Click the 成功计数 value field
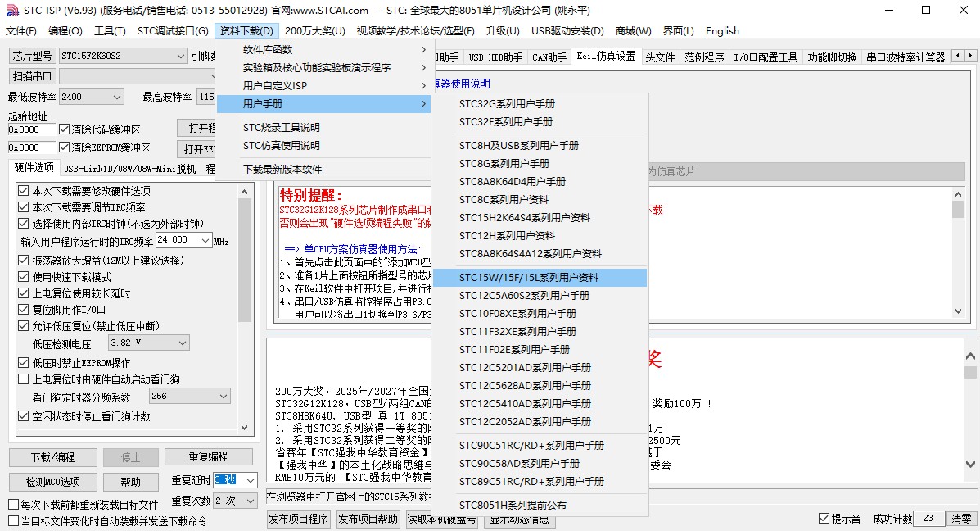 (928, 519)
